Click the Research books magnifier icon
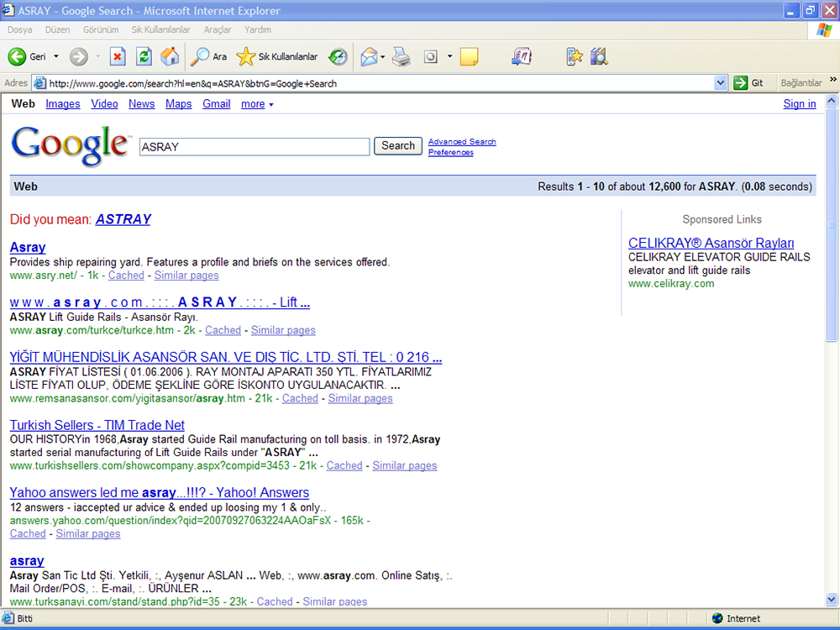The image size is (840, 630). (x=599, y=56)
